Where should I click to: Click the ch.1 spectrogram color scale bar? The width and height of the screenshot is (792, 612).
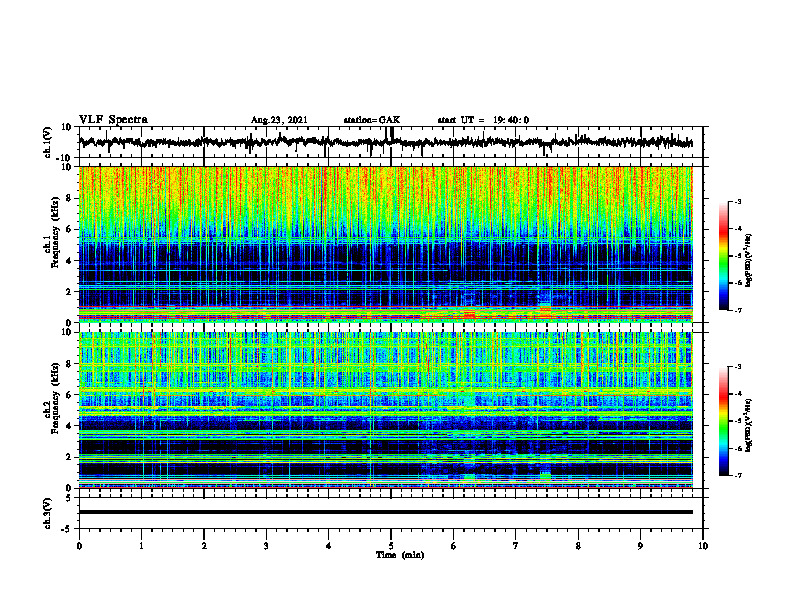click(x=723, y=256)
